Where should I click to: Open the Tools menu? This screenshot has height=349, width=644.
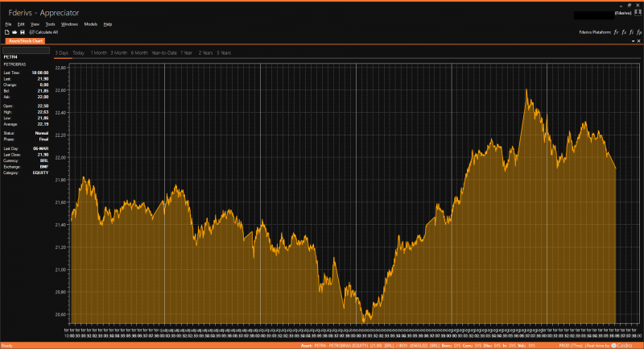point(50,24)
